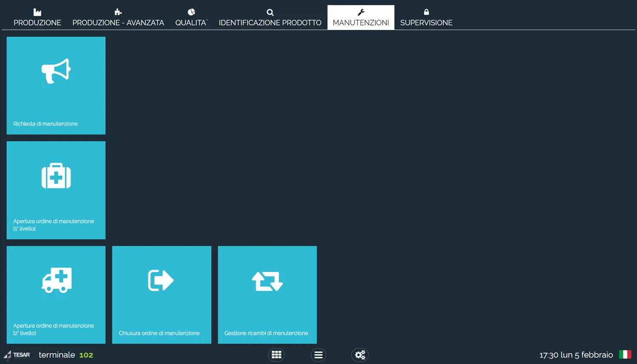
Task: Click the factory icon above PRODUZIONE
Action: click(x=37, y=12)
